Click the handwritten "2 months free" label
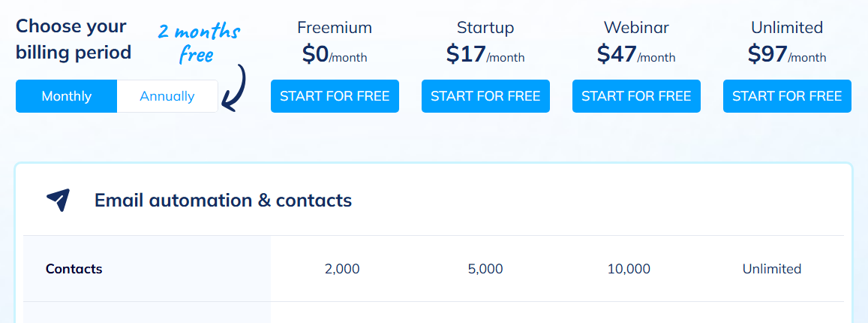This screenshot has width=868, height=323. (198, 44)
